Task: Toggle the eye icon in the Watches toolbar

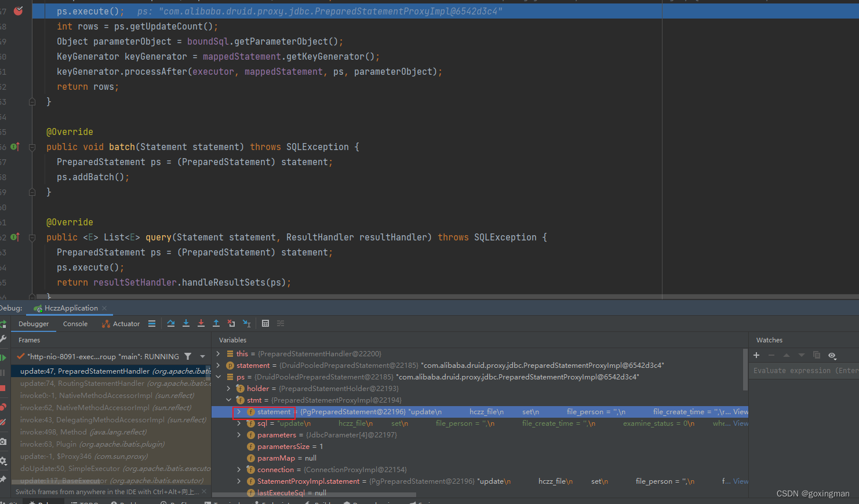Action: click(x=832, y=355)
